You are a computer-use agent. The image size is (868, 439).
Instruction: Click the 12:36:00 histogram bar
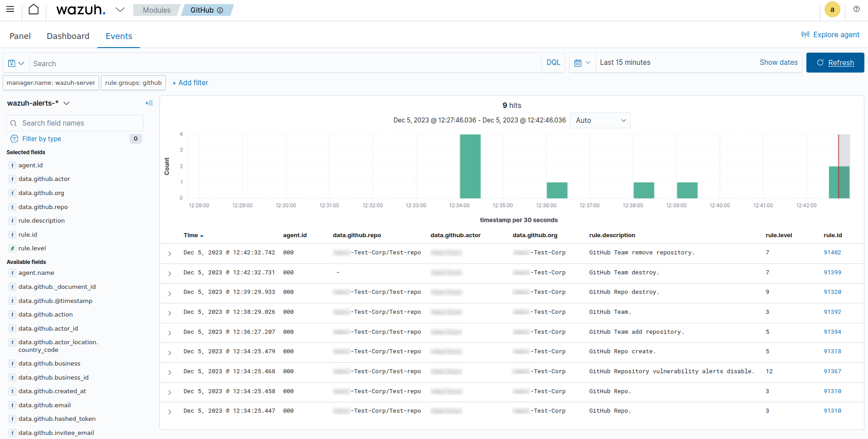[557, 190]
